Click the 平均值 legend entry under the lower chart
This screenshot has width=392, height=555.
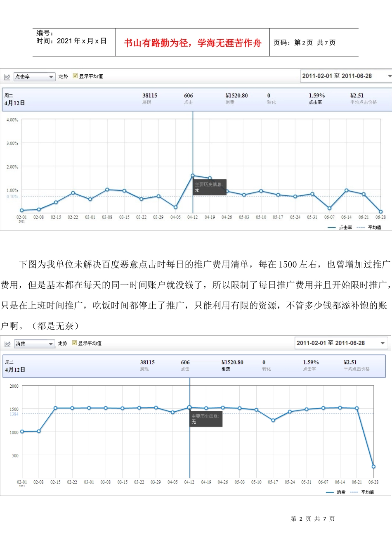(x=362, y=492)
